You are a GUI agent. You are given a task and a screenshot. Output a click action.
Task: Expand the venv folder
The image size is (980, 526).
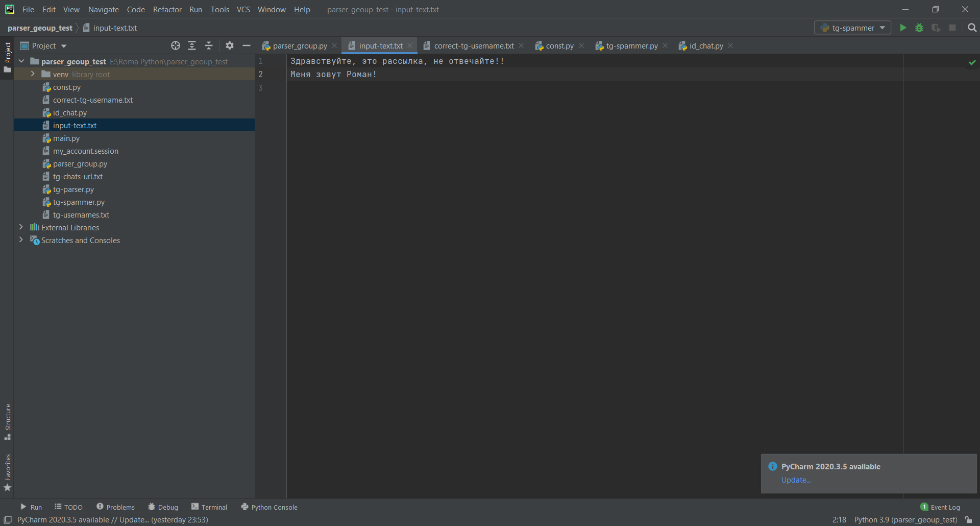[x=33, y=74]
